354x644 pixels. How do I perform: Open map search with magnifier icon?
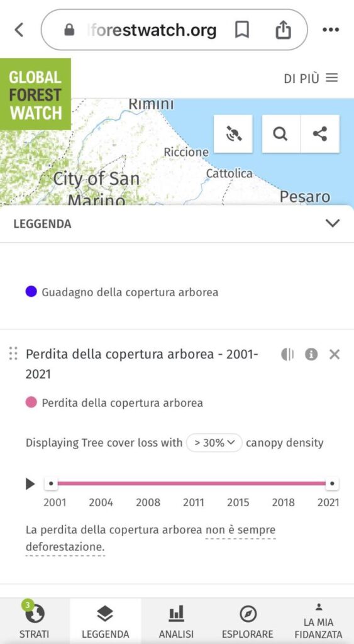point(280,134)
